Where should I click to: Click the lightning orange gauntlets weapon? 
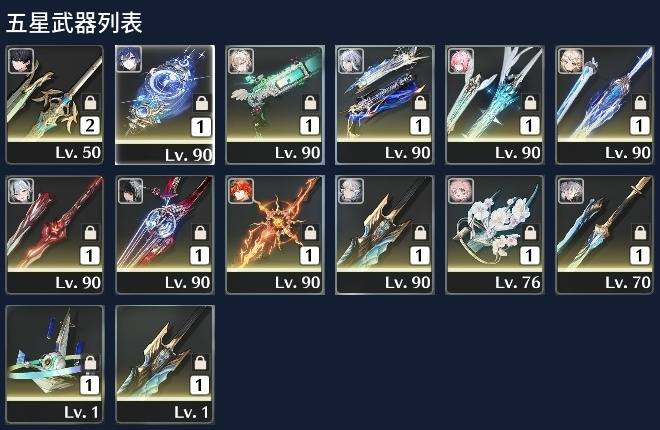click(275, 235)
